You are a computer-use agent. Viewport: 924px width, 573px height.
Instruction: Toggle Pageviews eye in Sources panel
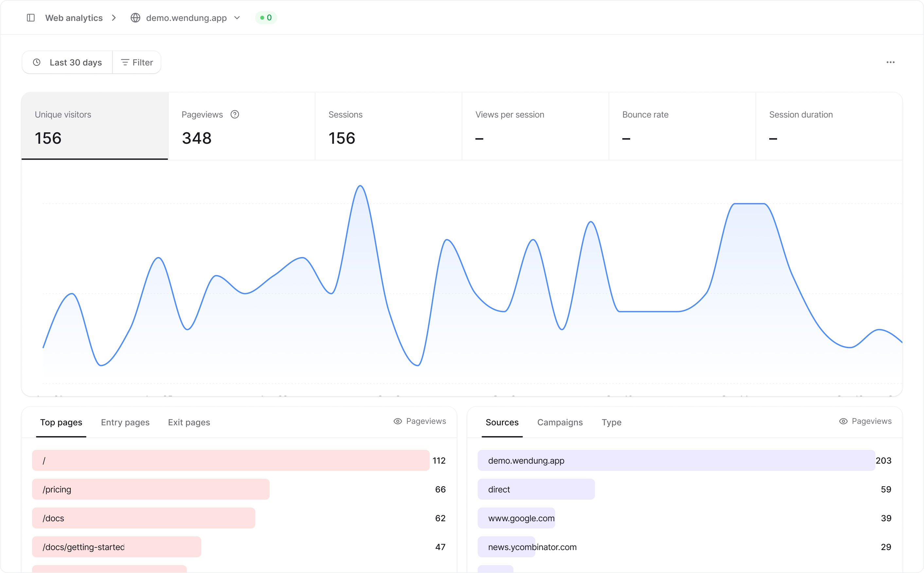[x=865, y=421]
